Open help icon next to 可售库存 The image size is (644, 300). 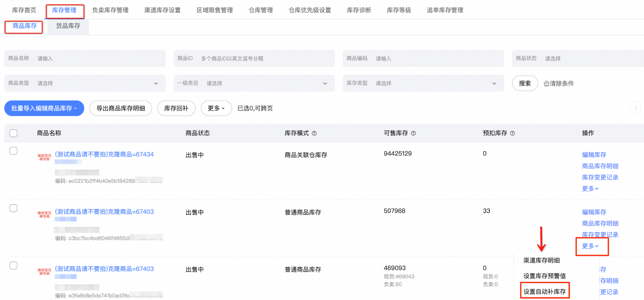coord(413,133)
